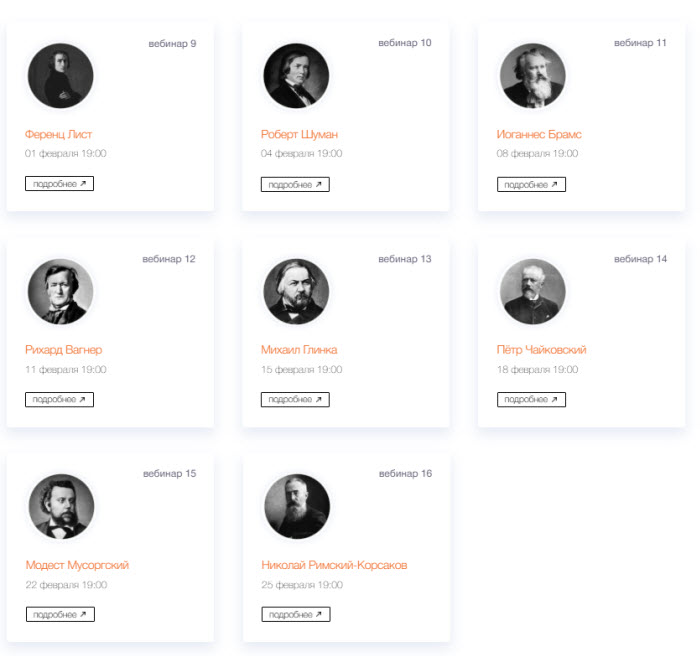Click the Пётр Чайковский name link
The image size is (700, 656).
pyautogui.click(x=541, y=350)
